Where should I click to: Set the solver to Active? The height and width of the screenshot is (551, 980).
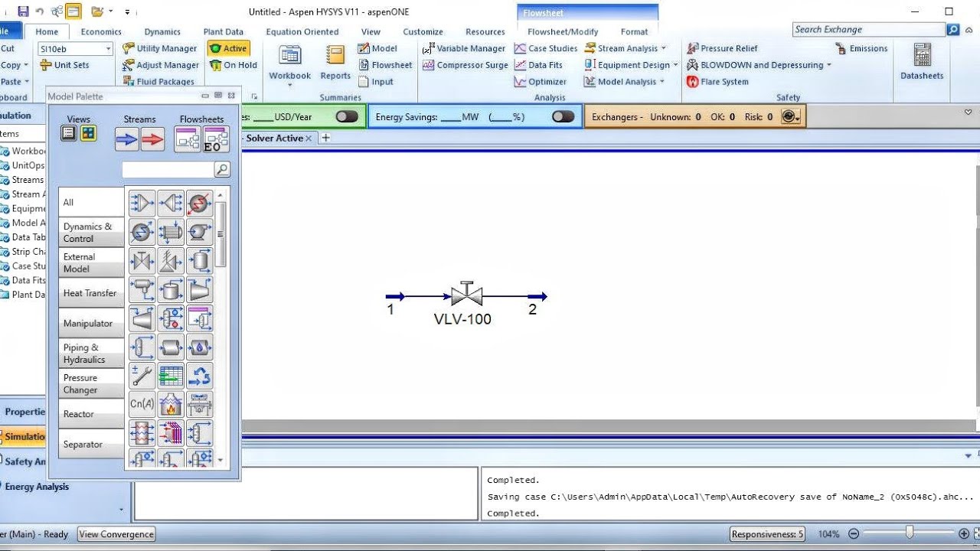coord(229,48)
